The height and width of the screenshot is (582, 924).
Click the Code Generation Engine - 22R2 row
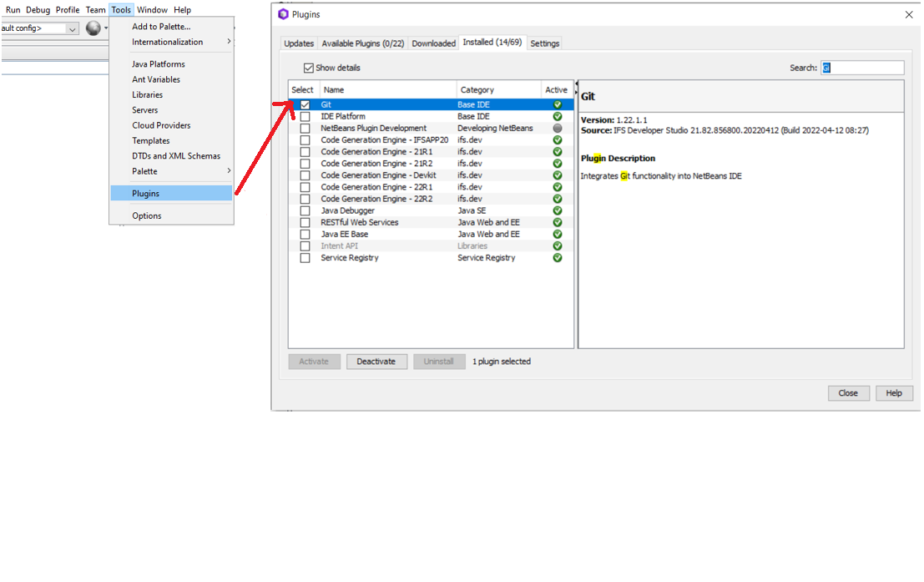point(431,199)
